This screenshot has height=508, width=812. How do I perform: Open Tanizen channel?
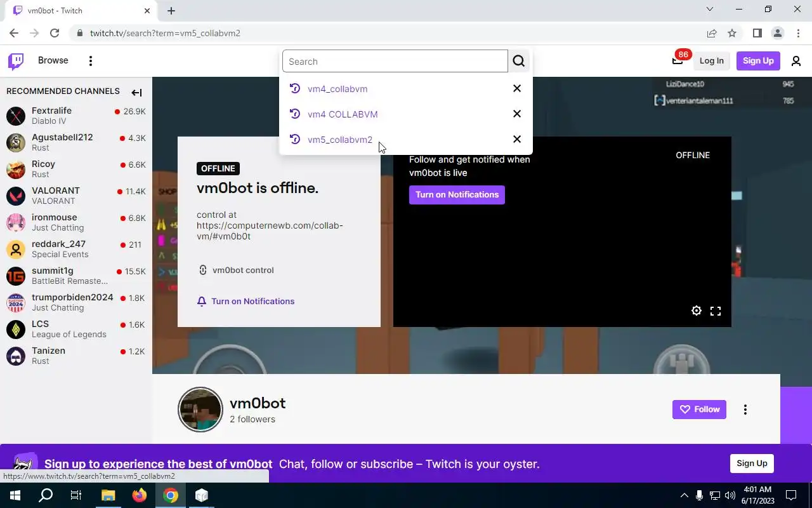click(x=76, y=356)
